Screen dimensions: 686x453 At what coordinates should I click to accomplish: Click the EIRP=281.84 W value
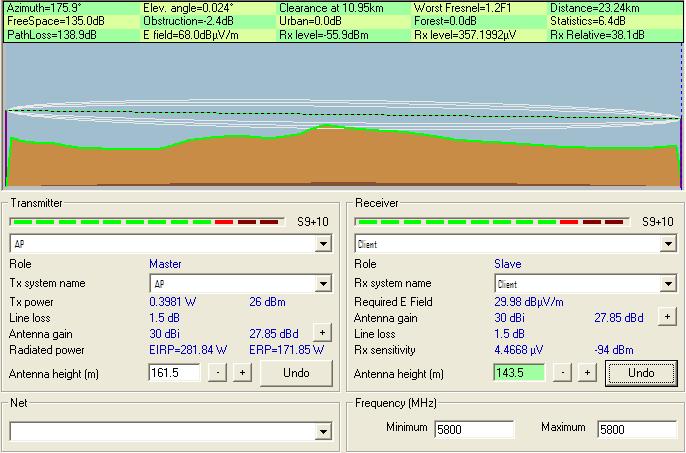tap(188, 350)
